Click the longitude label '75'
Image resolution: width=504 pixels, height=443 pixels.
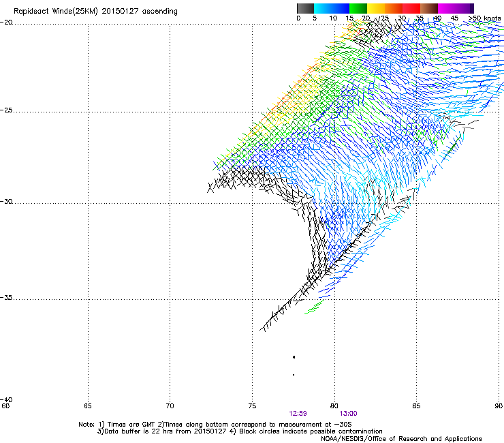[x=252, y=406]
